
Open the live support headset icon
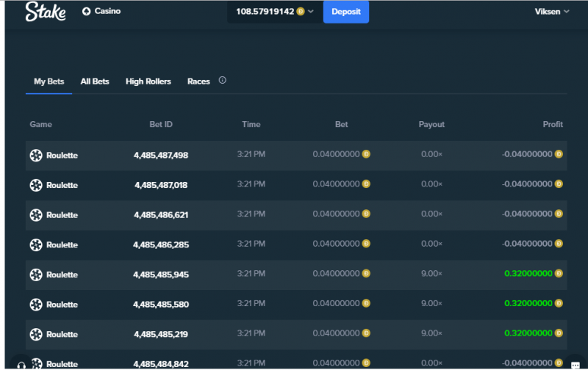click(x=21, y=365)
